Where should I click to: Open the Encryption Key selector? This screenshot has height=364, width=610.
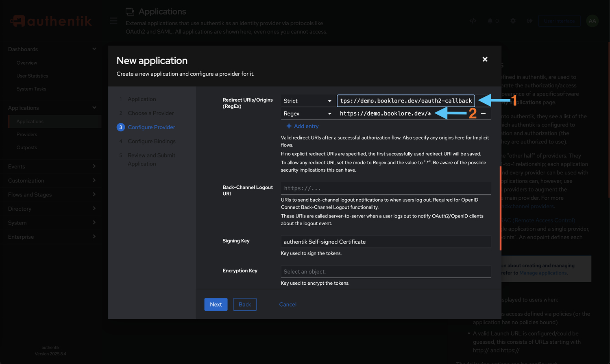click(x=386, y=272)
